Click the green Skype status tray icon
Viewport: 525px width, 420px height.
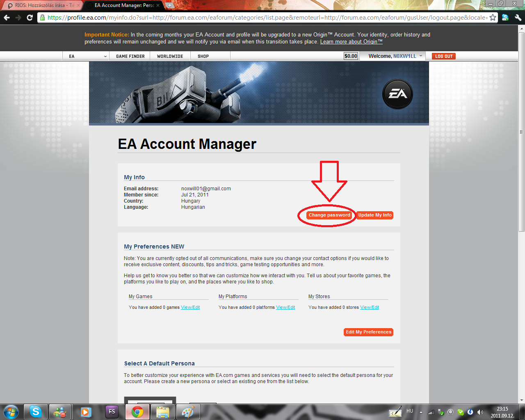point(461,412)
